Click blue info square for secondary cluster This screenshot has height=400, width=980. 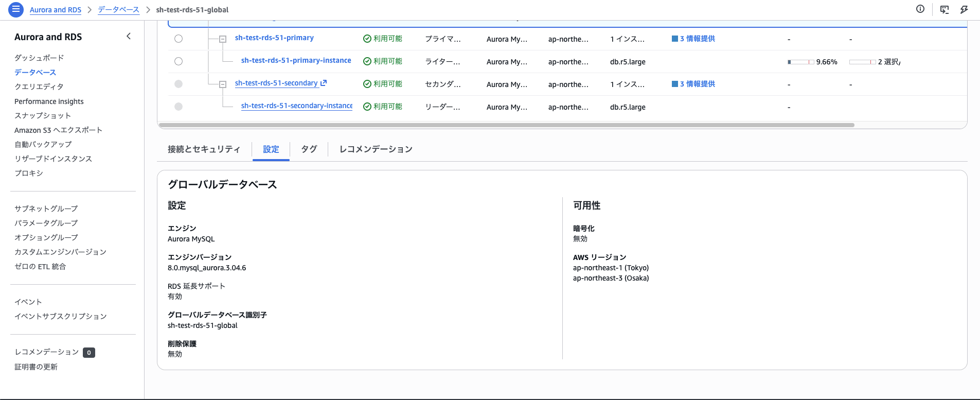tap(674, 84)
